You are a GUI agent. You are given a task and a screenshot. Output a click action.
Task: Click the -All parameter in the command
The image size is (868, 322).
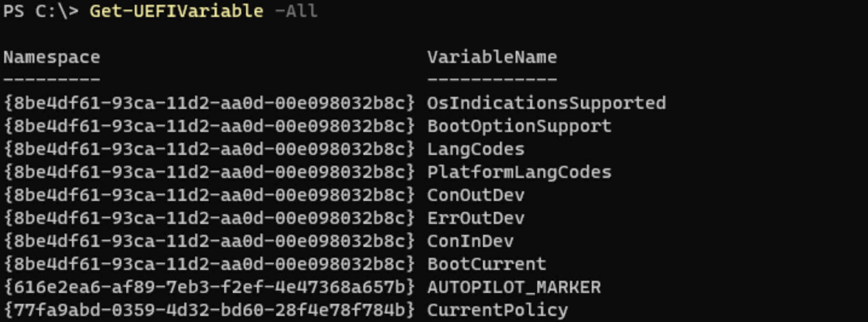click(296, 11)
